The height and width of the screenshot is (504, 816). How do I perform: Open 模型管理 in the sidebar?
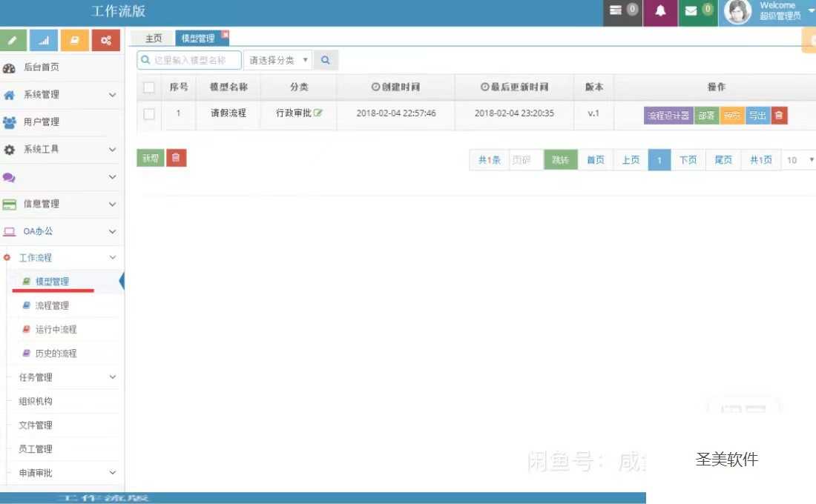pos(52,282)
